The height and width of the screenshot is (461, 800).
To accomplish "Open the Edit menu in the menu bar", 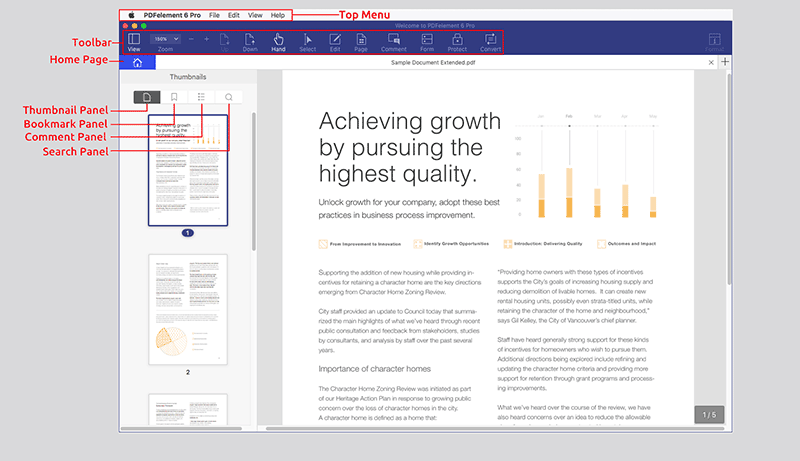I will pyautogui.click(x=234, y=15).
